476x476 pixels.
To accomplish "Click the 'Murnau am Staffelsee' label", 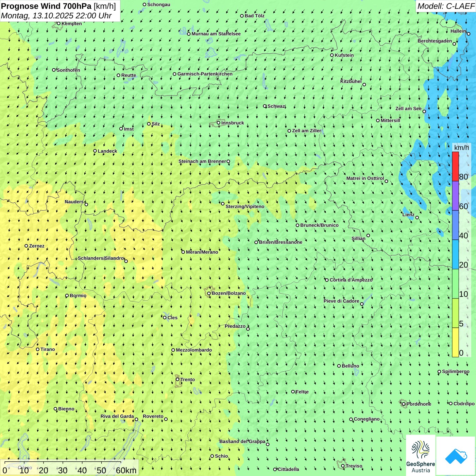I will tap(216, 34).
